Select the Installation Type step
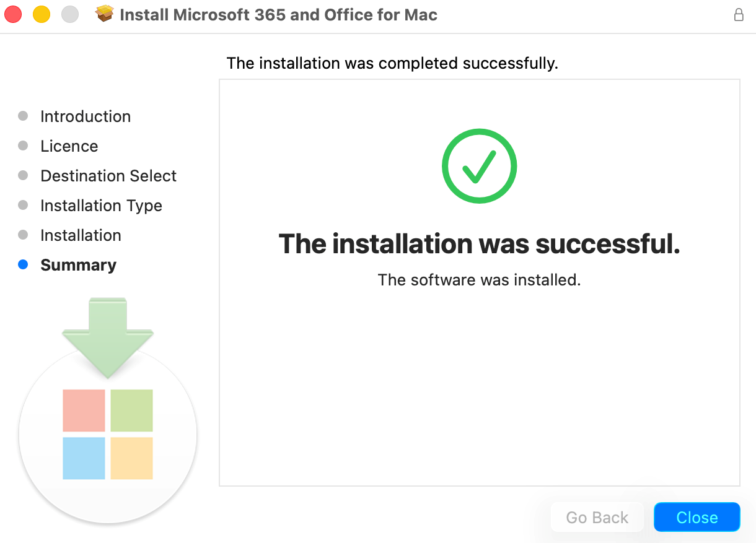 click(x=101, y=206)
